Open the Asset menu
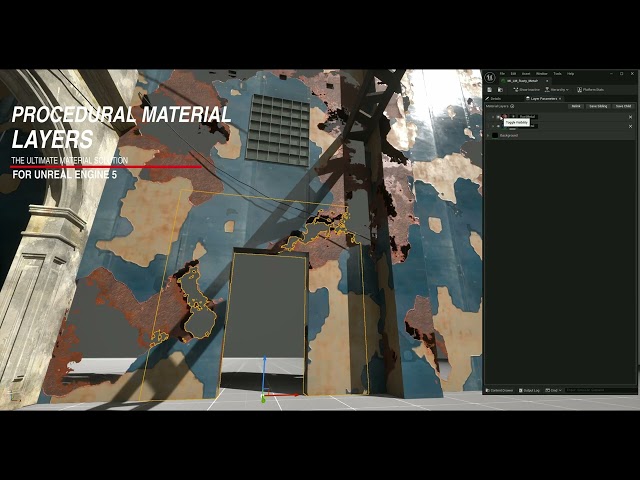This screenshot has height=480, width=640. (x=526, y=74)
